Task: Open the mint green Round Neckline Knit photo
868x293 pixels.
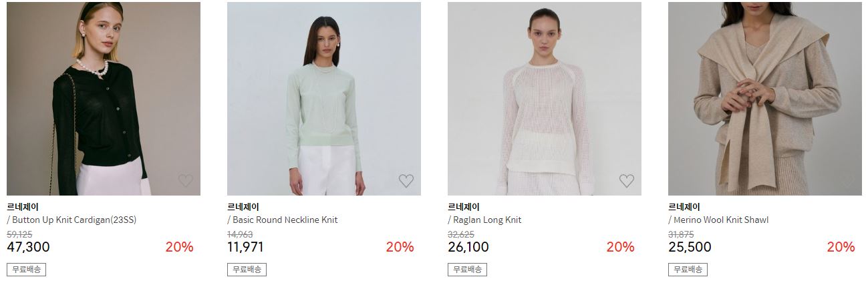Action: [x=324, y=99]
